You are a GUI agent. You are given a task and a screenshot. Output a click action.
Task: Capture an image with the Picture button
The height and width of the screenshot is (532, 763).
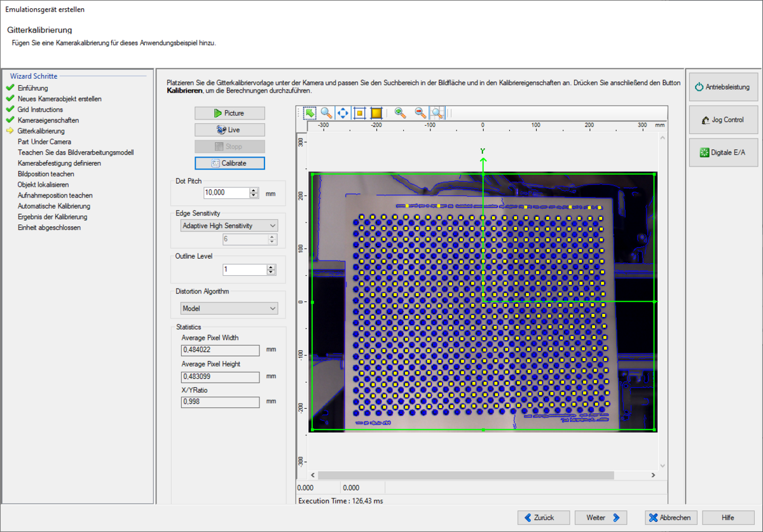[230, 113]
